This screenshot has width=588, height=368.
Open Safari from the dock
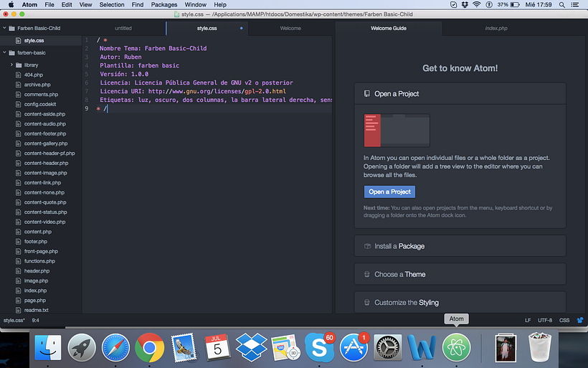(x=115, y=348)
